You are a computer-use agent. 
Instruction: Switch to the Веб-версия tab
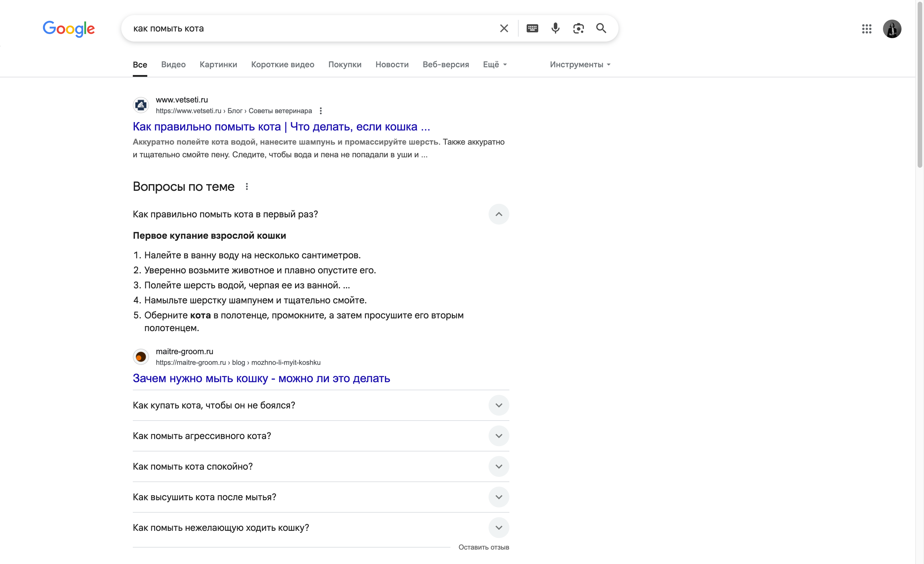pyautogui.click(x=446, y=64)
